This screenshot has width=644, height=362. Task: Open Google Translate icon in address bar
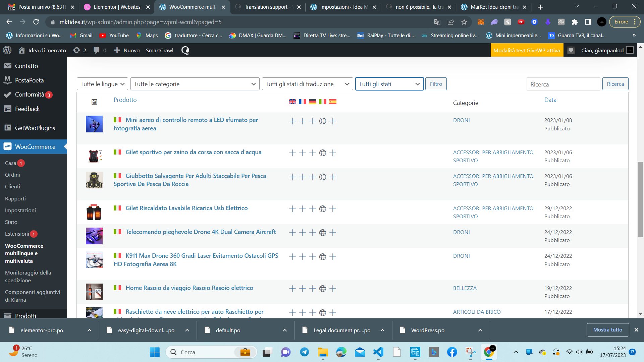pyautogui.click(x=437, y=22)
